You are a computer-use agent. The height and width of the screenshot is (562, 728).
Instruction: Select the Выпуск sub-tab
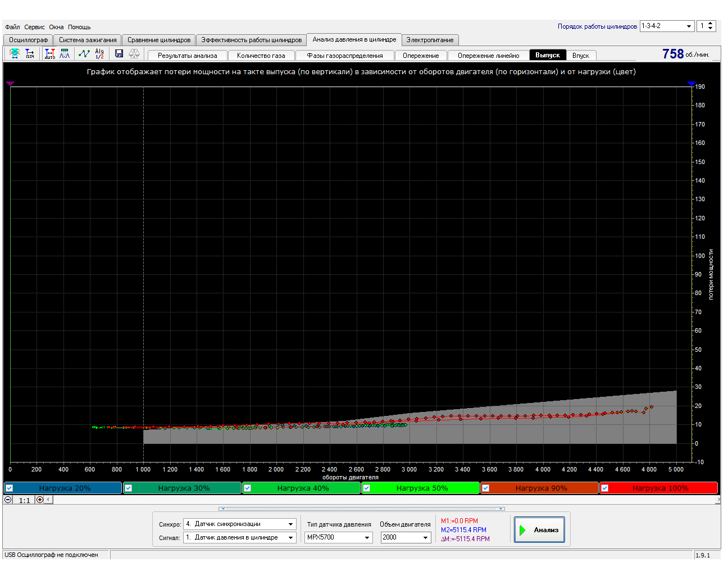(x=548, y=55)
